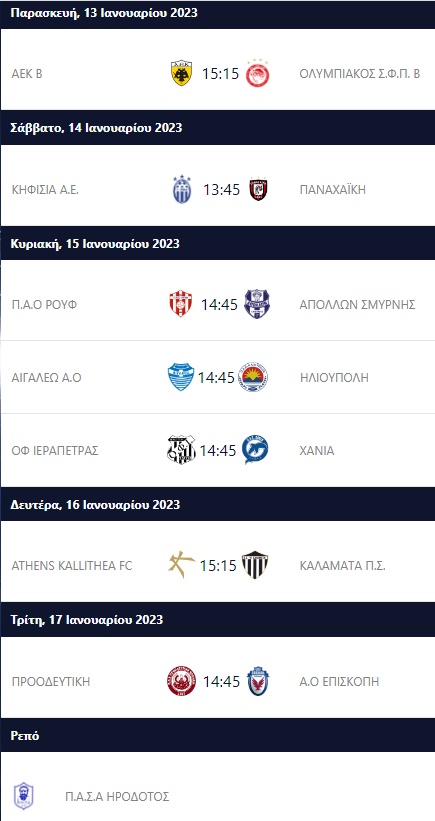Image resolution: width=435 pixels, height=821 pixels.
Task: Select the ATHENS KALLITHEA FC team name
Action: coord(72,565)
